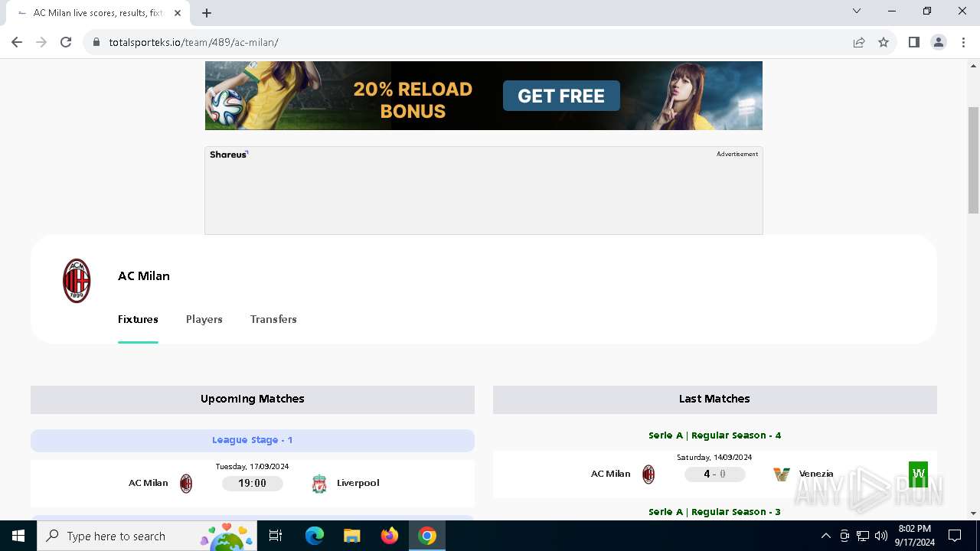Open the notification center
The image size is (980, 551).
[955, 536]
